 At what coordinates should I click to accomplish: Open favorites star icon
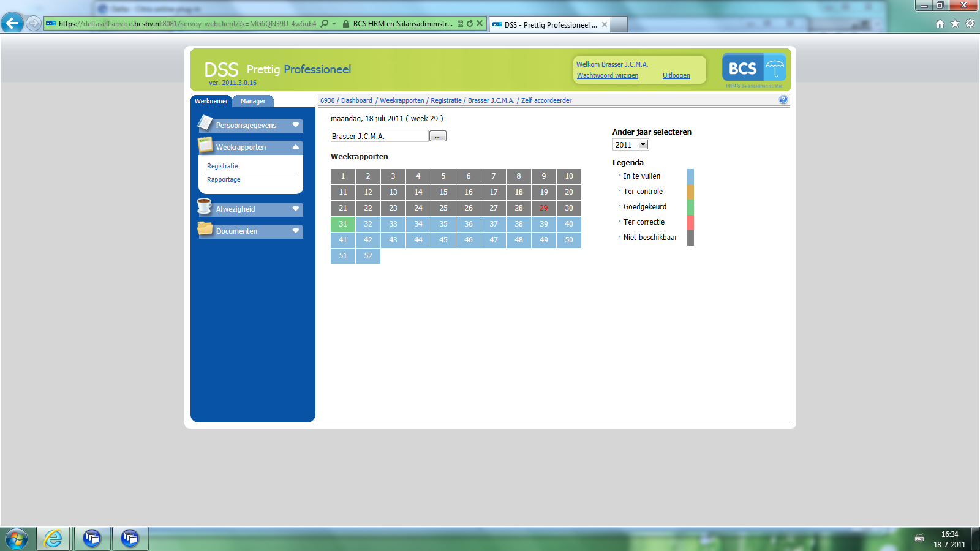tap(955, 24)
